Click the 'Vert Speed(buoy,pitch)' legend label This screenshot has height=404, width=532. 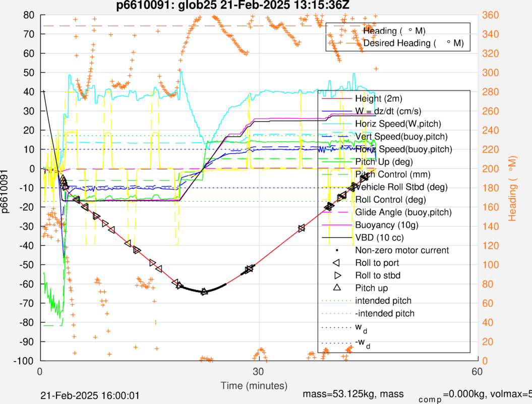401,137
